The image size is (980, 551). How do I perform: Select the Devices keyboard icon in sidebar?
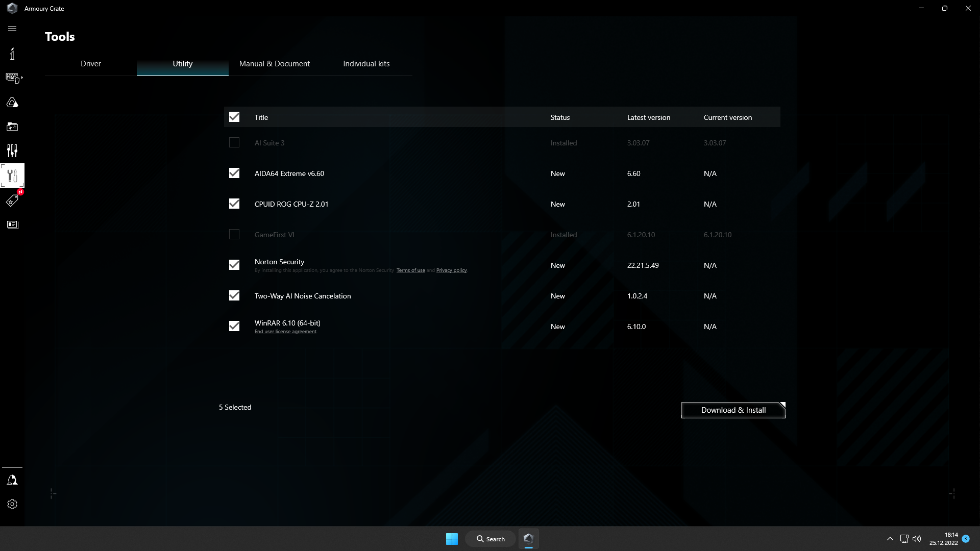tap(12, 78)
